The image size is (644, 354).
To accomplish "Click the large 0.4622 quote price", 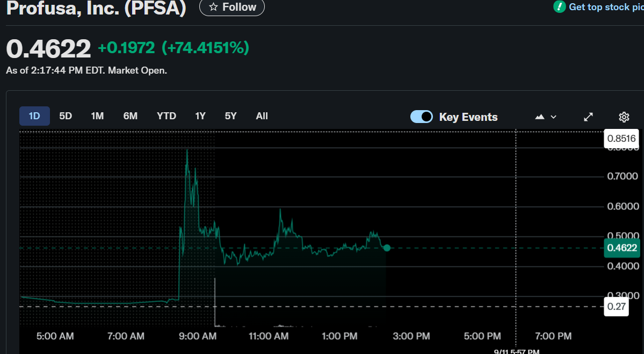I will pos(48,49).
